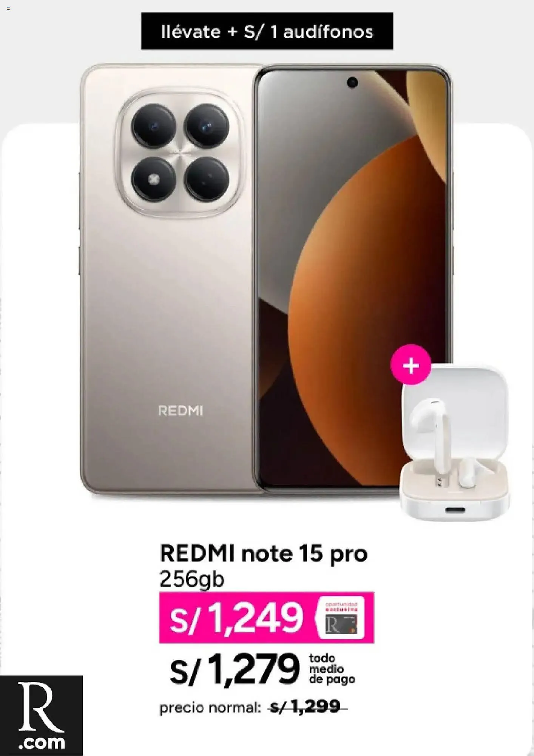Click the pink plus icon near earbuds
The width and height of the screenshot is (534, 756).
click(x=411, y=365)
